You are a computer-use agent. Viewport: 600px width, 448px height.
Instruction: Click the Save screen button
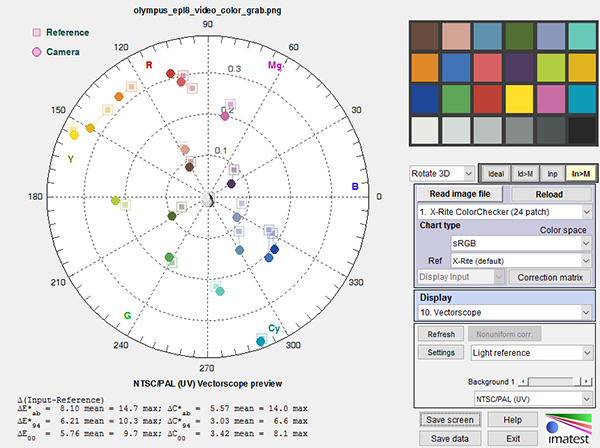click(450, 420)
